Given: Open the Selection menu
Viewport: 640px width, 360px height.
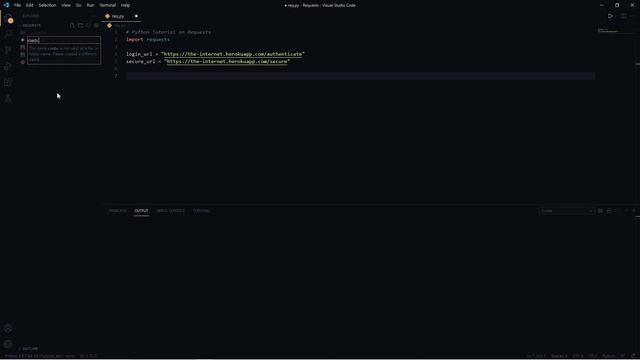Looking at the screenshot, I should point(47,5).
